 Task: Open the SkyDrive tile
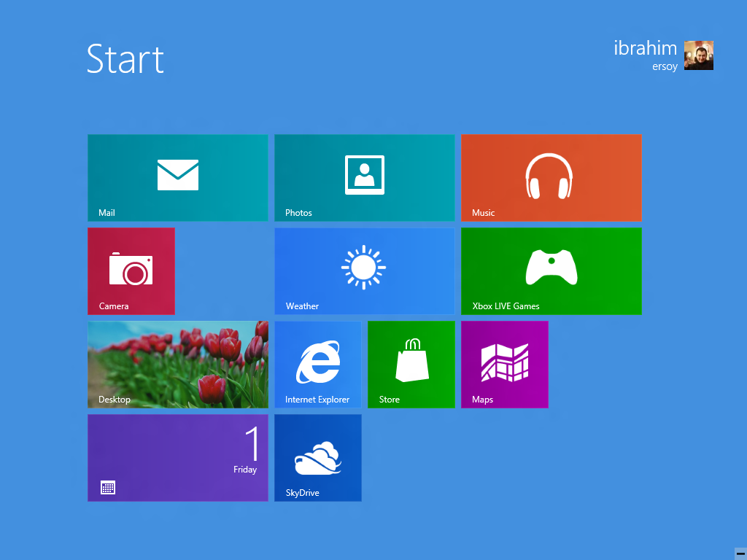tap(318, 458)
